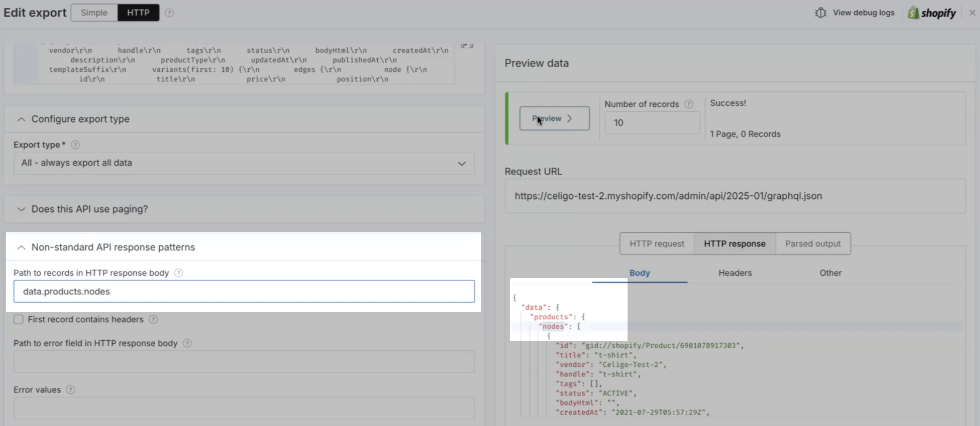Switch to Simple form view
The height and width of the screenshot is (426, 980).
[x=94, y=13]
